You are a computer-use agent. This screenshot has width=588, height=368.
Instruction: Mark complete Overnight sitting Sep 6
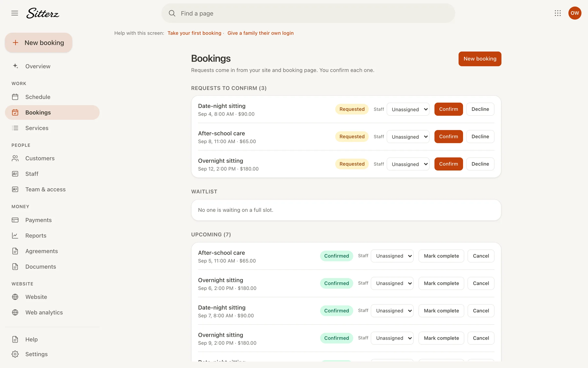[441, 283]
